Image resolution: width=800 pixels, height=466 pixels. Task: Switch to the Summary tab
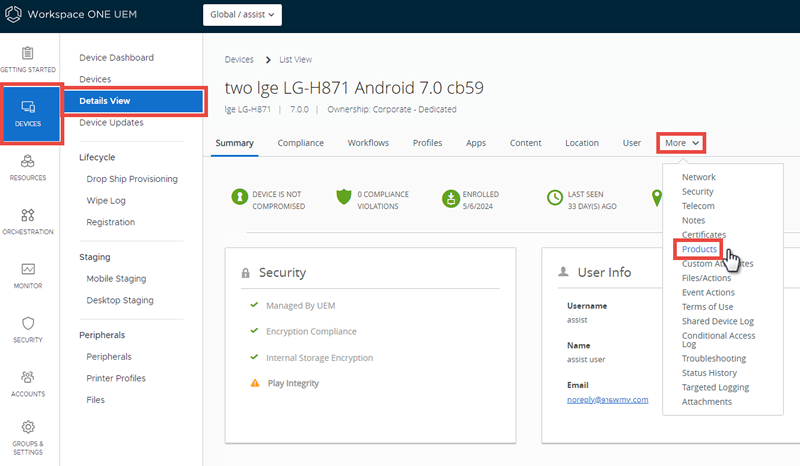point(234,143)
